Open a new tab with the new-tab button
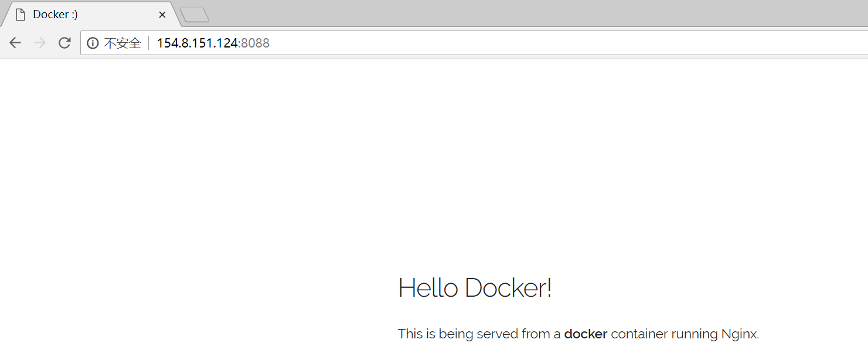Screen dimensions: 868x363 pos(195,15)
